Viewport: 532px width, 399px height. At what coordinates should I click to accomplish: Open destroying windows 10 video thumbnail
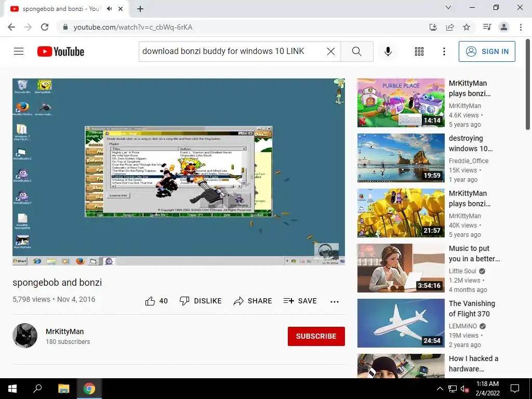pyautogui.click(x=401, y=158)
